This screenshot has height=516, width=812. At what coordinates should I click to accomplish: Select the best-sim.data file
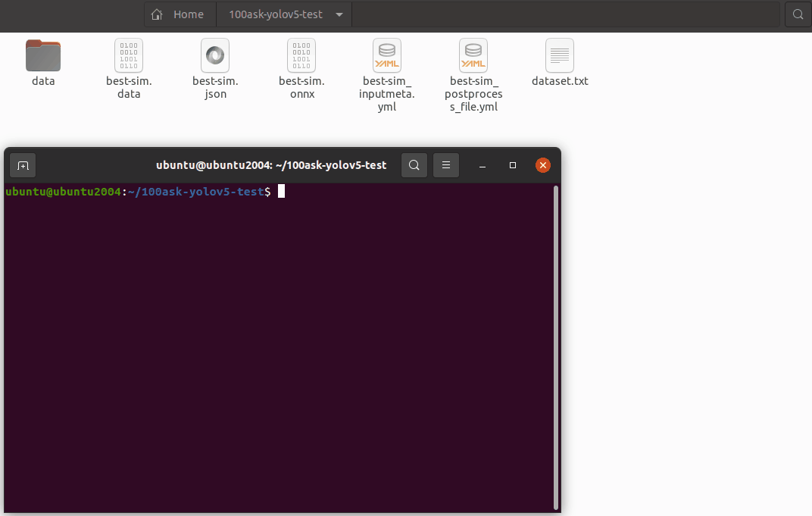tap(129, 56)
